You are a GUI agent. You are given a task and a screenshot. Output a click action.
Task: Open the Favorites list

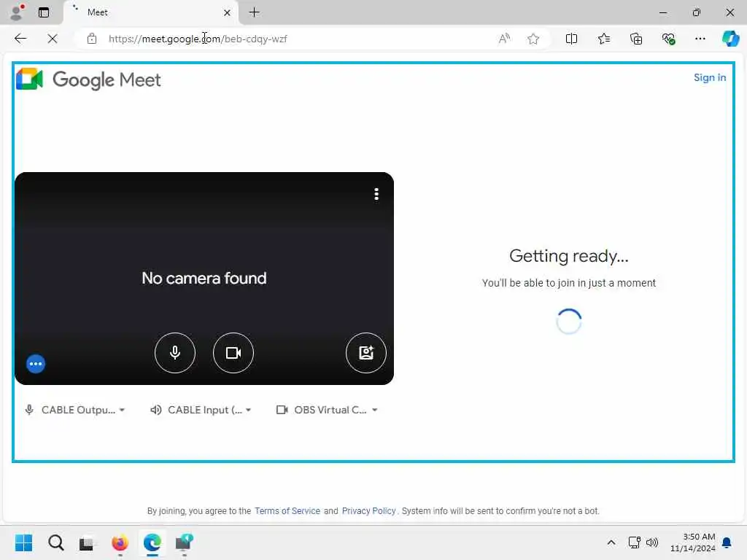click(603, 39)
